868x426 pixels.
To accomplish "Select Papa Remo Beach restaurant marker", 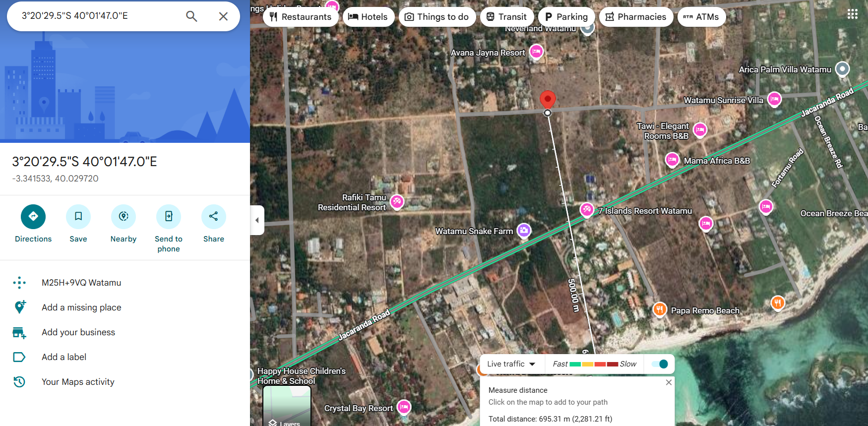I will click(x=659, y=309).
